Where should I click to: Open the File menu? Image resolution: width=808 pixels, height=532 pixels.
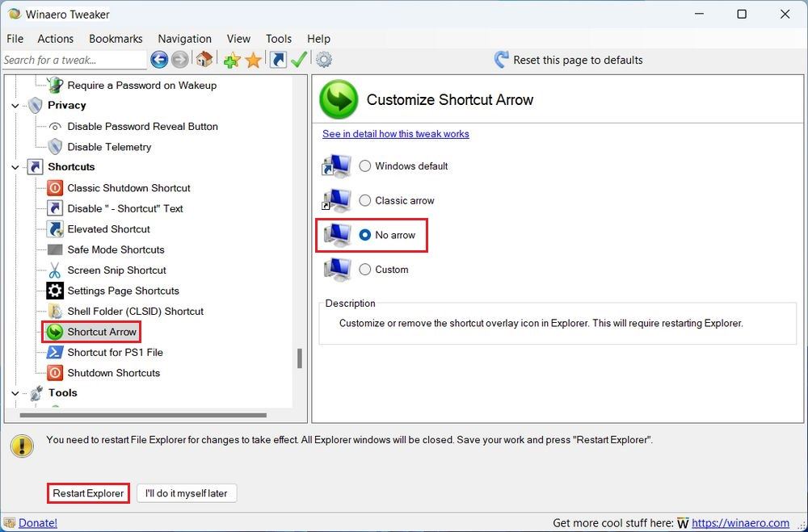click(15, 39)
